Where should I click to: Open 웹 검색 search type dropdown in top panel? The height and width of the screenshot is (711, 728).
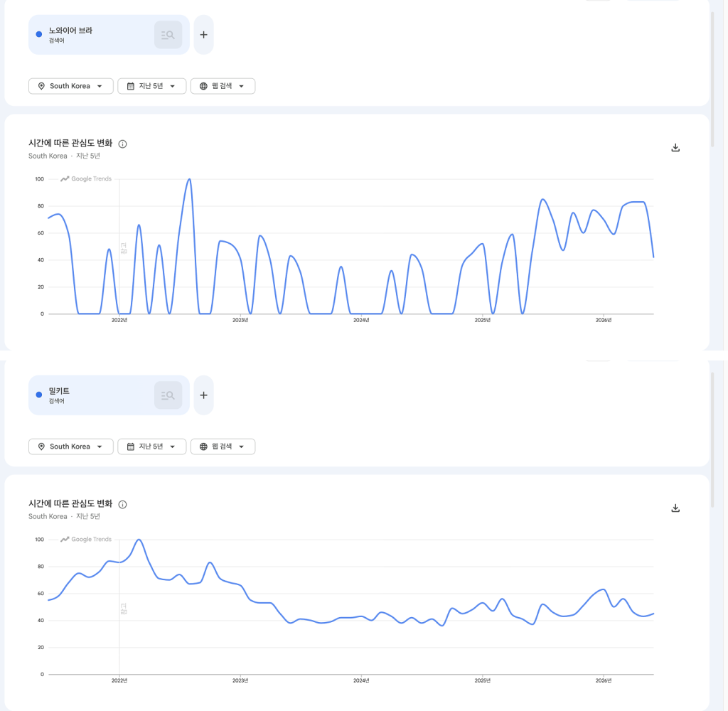point(223,86)
